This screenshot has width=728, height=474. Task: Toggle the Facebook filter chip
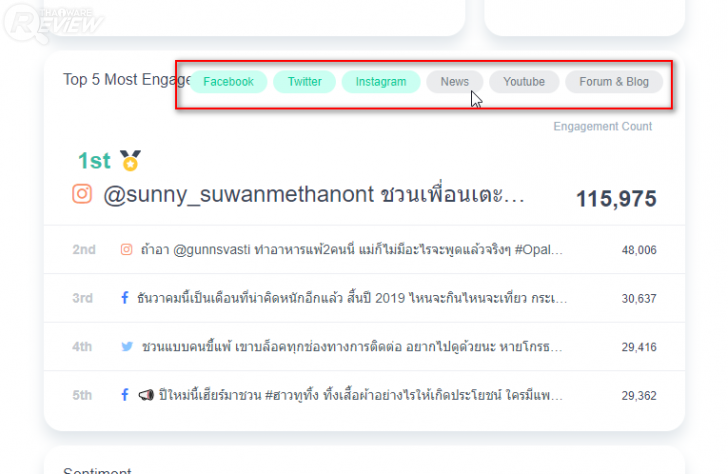coord(228,82)
